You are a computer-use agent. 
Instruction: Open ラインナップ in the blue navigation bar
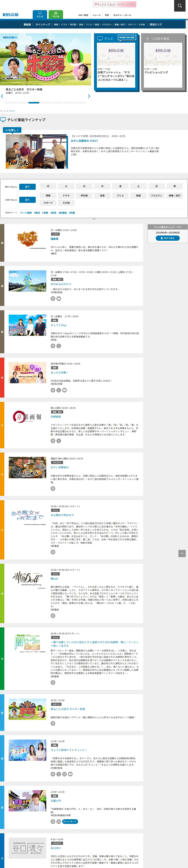click(x=43, y=25)
